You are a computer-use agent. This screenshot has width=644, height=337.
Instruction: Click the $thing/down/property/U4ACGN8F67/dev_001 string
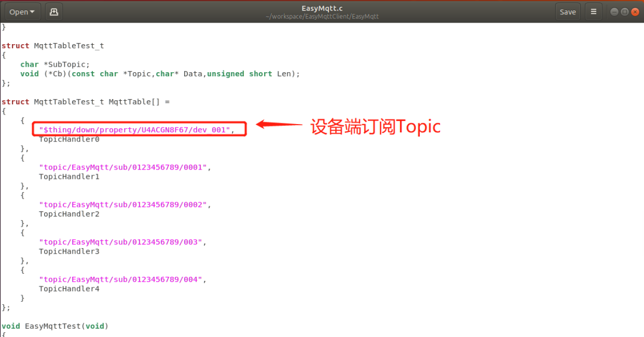point(134,130)
